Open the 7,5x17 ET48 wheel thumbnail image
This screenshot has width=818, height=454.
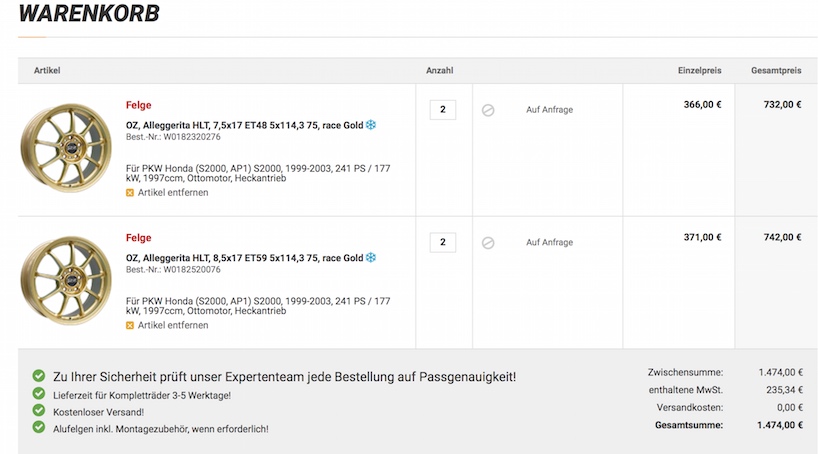pyautogui.click(x=66, y=147)
